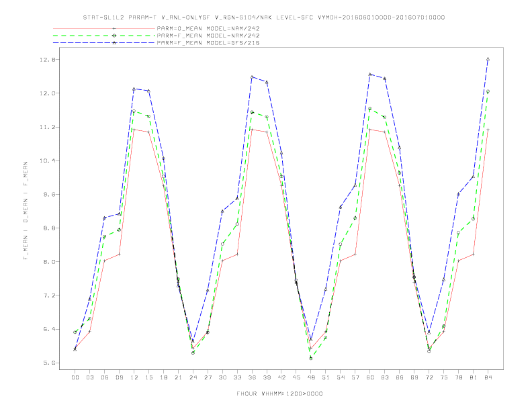Click the x-axis label FHOUR VHHMM:1200>0000

pos(279,394)
